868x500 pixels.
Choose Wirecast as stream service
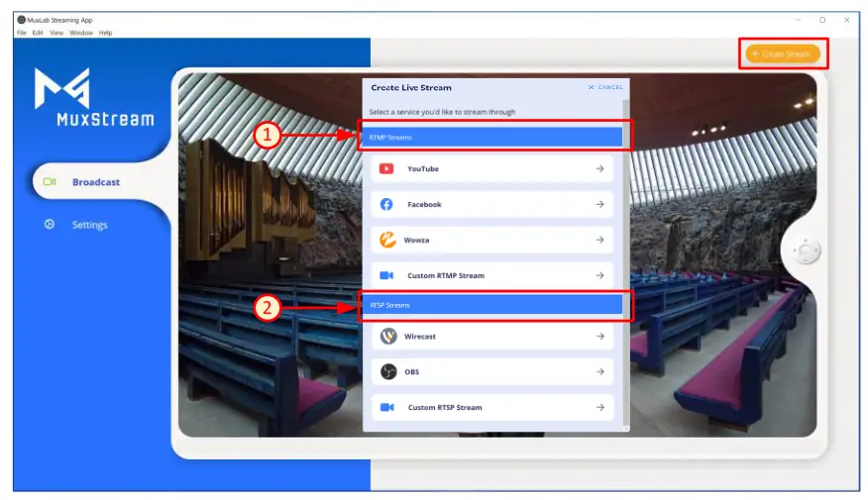[492, 336]
